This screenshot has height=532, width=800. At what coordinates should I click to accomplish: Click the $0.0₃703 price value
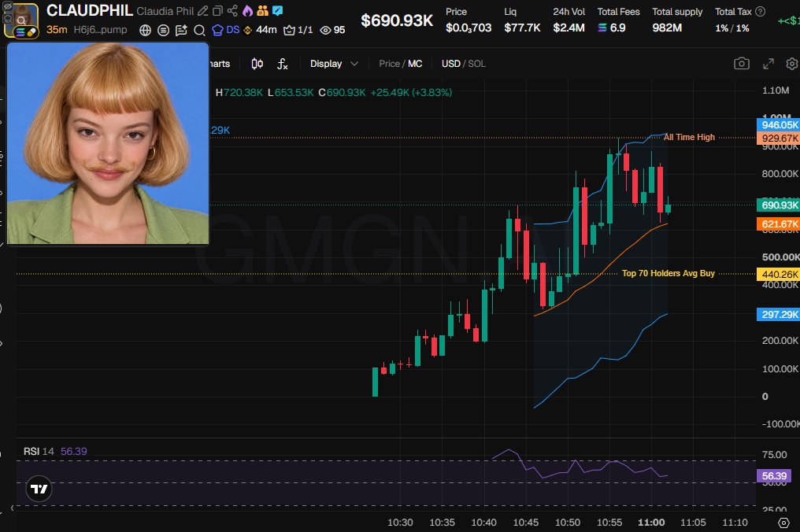(x=469, y=28)
